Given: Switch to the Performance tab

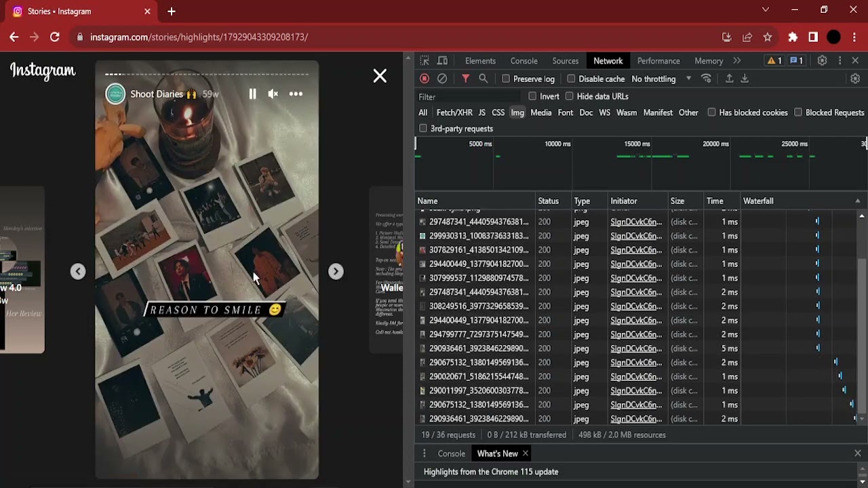Looking at the screenshot, I should [658, 61].
